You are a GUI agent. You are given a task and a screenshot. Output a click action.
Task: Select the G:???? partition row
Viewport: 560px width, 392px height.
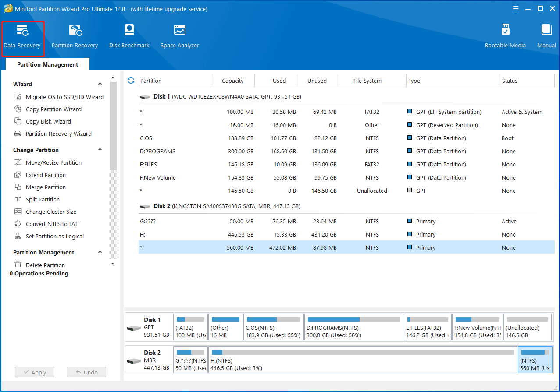pyautogui.click(x=346, y=221)
